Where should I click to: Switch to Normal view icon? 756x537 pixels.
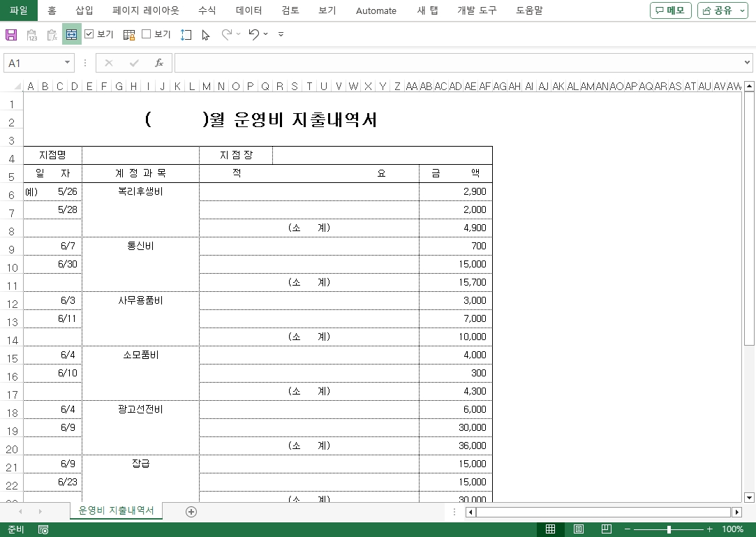[550, 529]
